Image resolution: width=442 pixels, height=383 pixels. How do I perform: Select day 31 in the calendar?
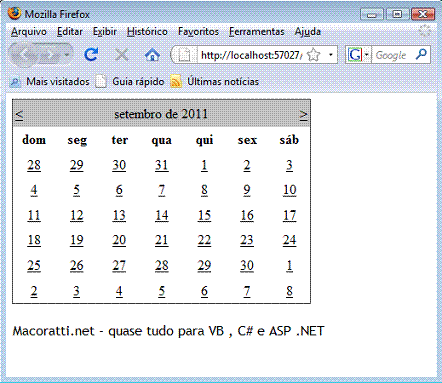[x=162, y=165]
